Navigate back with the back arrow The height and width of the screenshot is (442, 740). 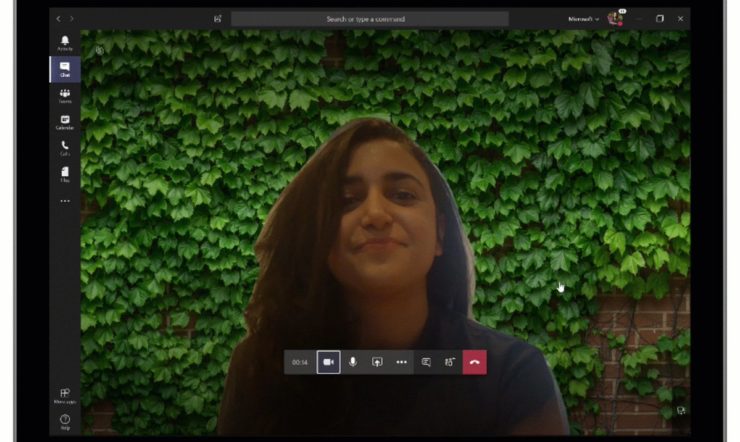[x=58, y=19]
